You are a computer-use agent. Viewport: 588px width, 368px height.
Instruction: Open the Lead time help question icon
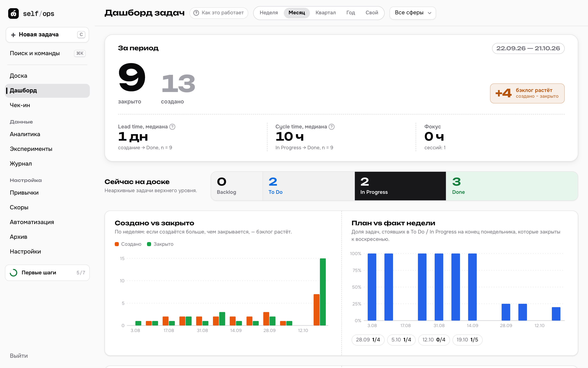[x=172, y=127]
